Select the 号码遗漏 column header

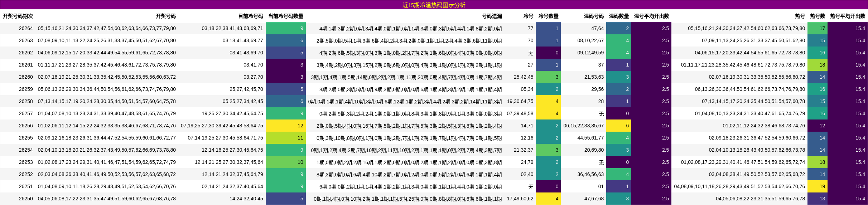pyautogui.click(x=492, y=16)
